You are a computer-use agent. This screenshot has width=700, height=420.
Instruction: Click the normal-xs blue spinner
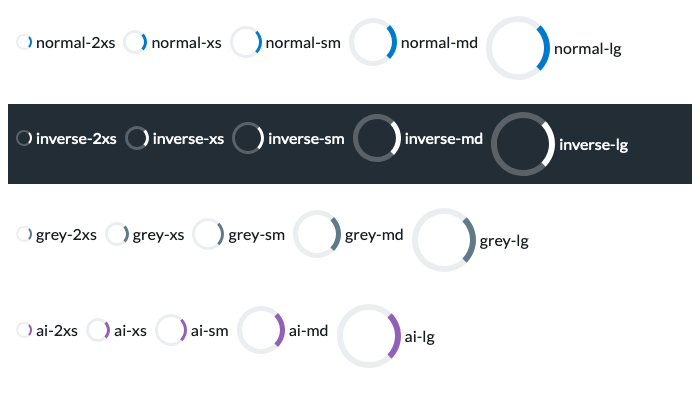pyautogui.click(x=136, y=42)
